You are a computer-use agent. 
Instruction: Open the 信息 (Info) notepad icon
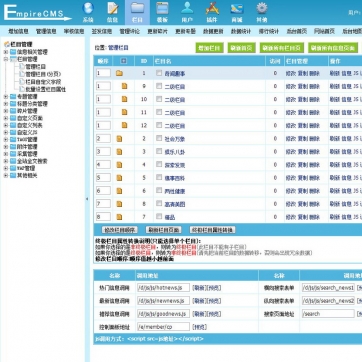point(113,8)
